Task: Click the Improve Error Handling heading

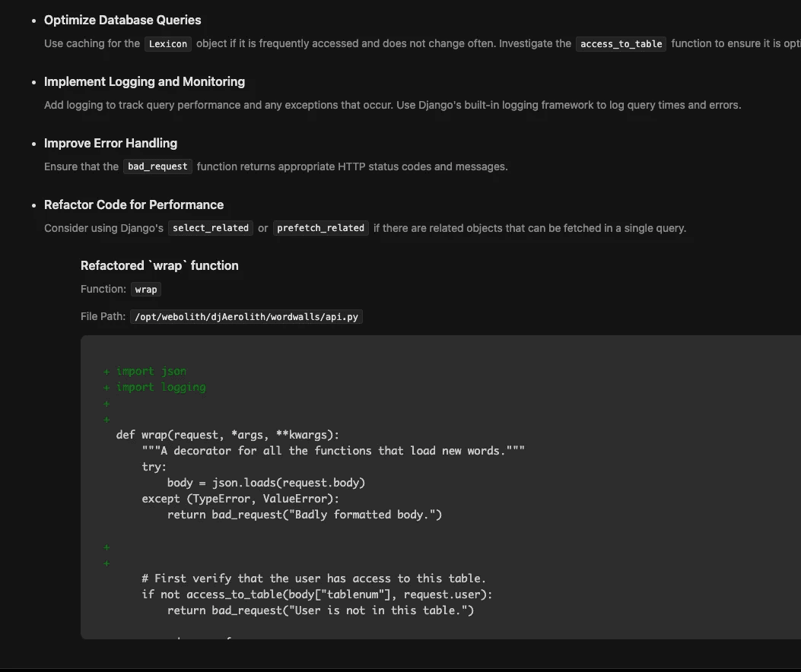Action: (x=110, y=143)
